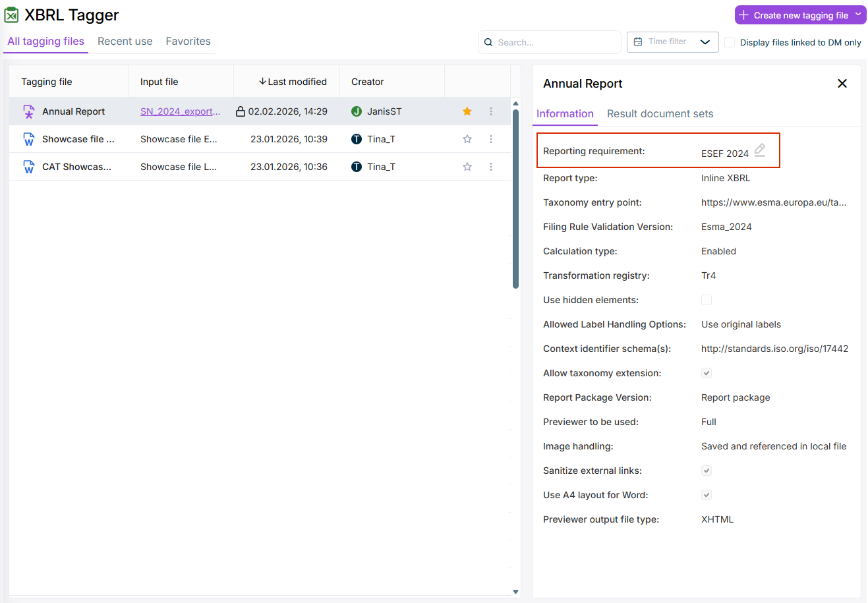Open more options menu for Annual Report

(x=491, y=111)
